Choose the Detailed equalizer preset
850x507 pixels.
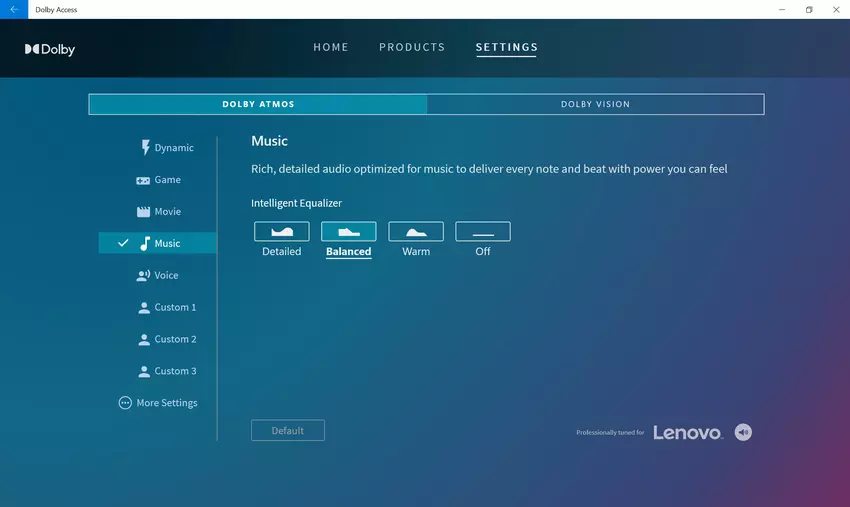(x=281, y=232)
